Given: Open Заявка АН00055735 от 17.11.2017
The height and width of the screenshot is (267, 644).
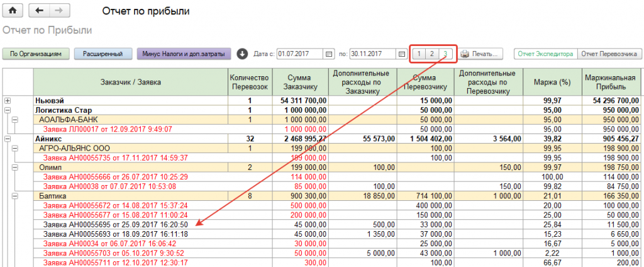Looking at the screenshot, I should (116, 158).
